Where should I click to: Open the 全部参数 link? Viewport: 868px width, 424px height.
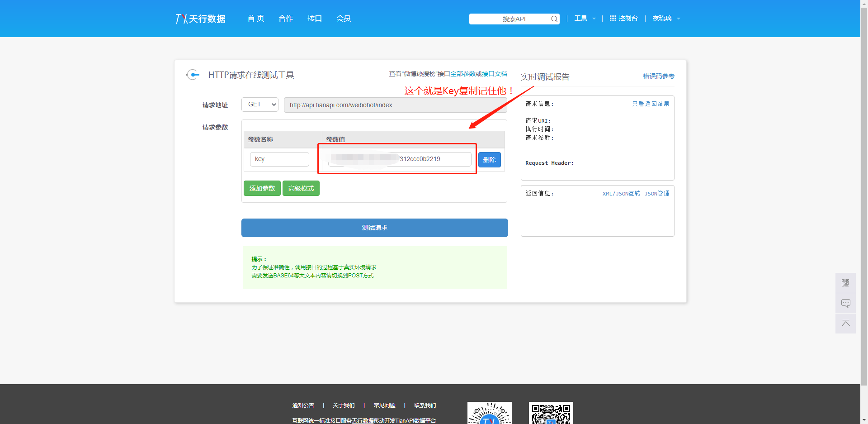(462, 74)
